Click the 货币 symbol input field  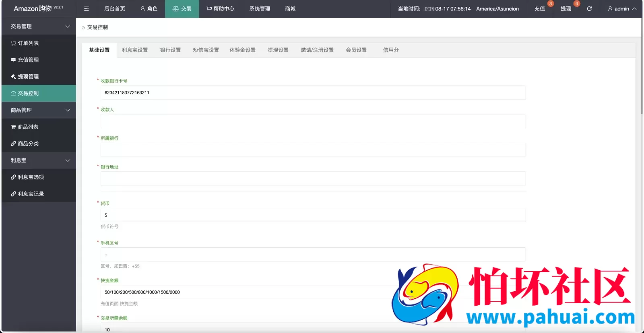point(313,215)
